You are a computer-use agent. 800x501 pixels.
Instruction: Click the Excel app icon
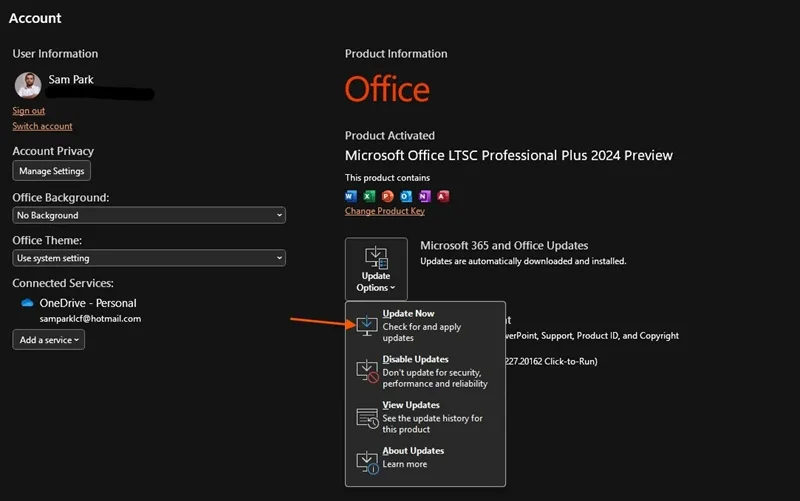pyautogui.click(x=369, y=196)
